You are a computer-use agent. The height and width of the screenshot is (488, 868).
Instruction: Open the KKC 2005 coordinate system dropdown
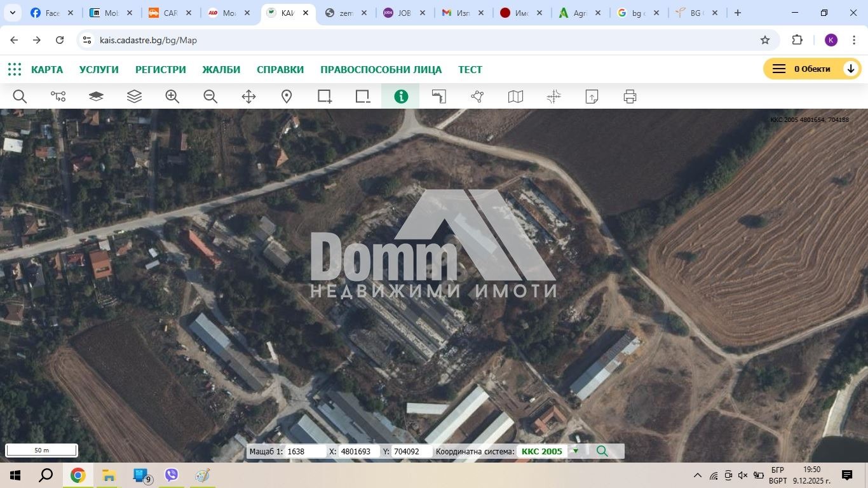click(575, 451)
